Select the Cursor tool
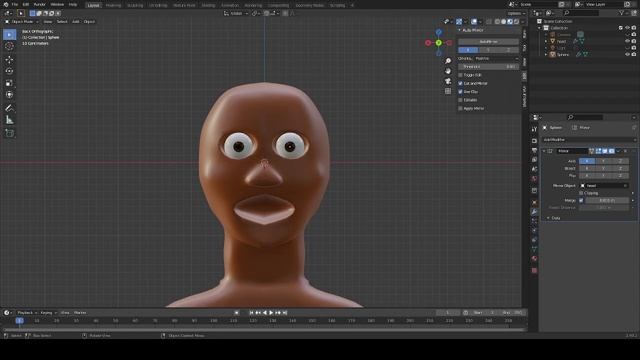This screenshot has height=360, width=640. click(x=9, y=46)
